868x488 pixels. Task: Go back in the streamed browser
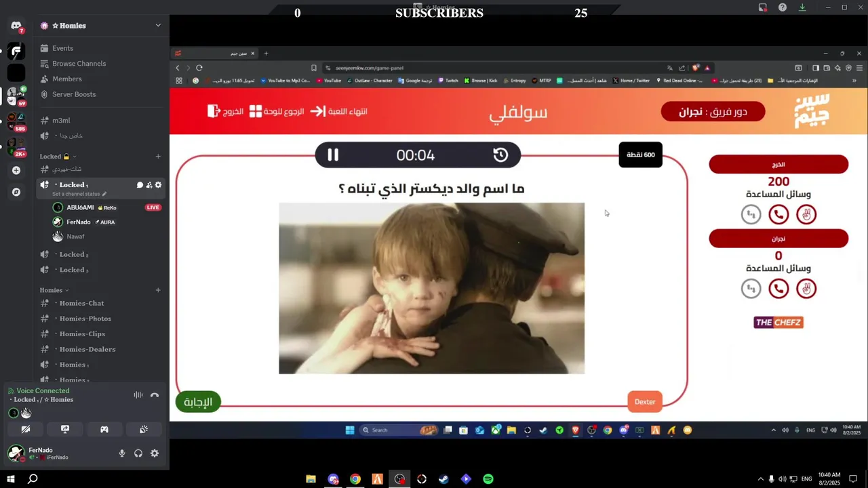[178, 68]
